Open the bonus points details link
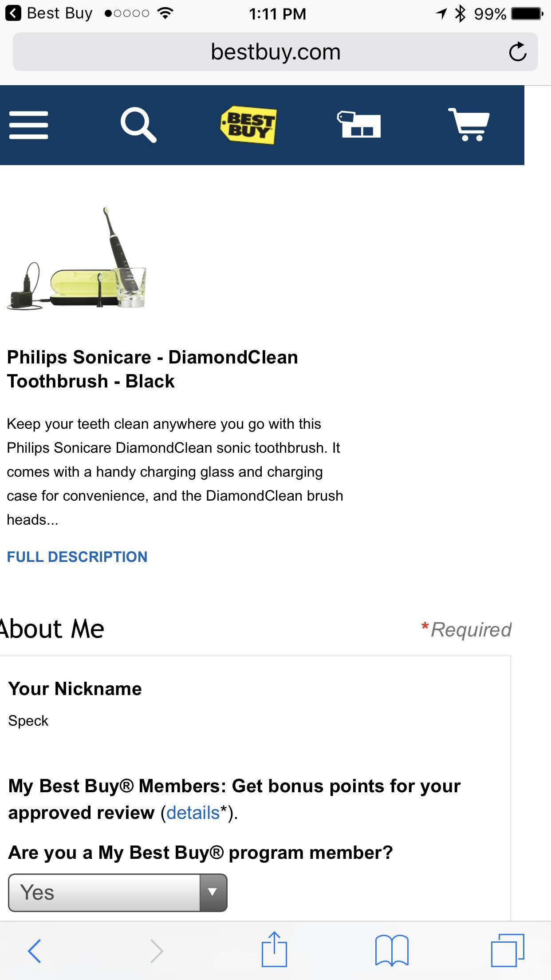This screenshot has width=551, height=980. [193, 813]
